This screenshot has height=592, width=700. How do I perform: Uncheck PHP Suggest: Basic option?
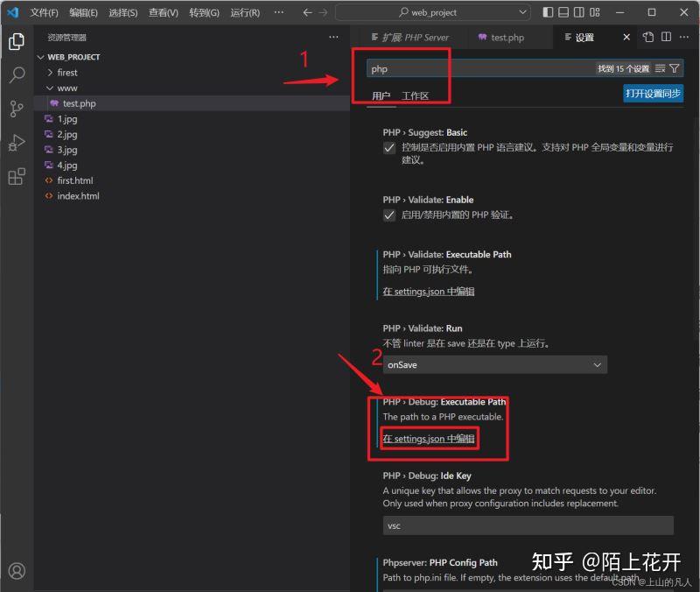click(389, 147)
